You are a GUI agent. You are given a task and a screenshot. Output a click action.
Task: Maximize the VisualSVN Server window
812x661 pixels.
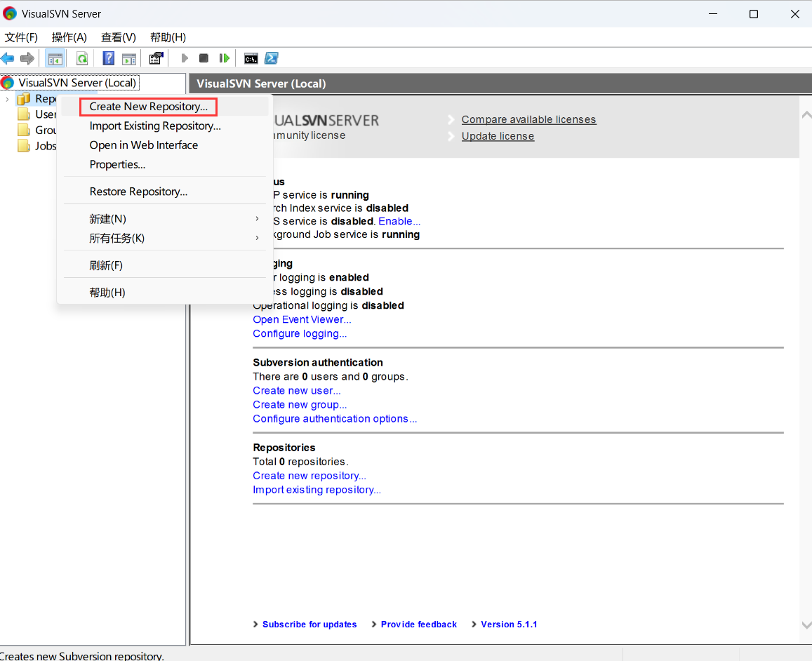(754, 14)
